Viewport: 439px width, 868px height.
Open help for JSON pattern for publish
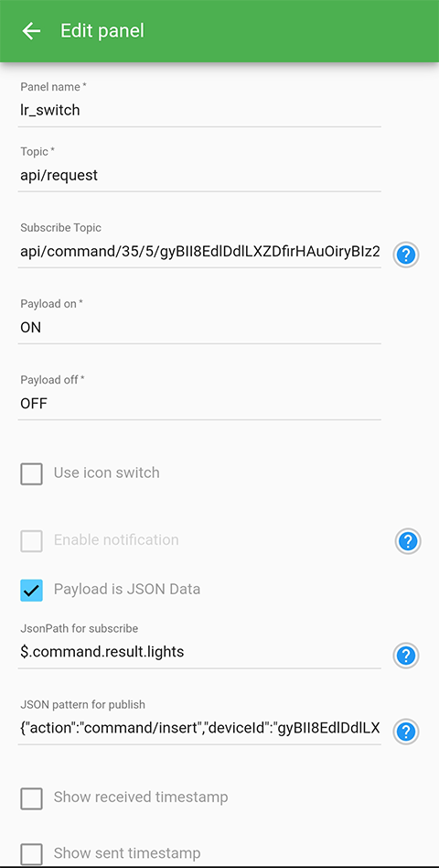pos(406,732)
